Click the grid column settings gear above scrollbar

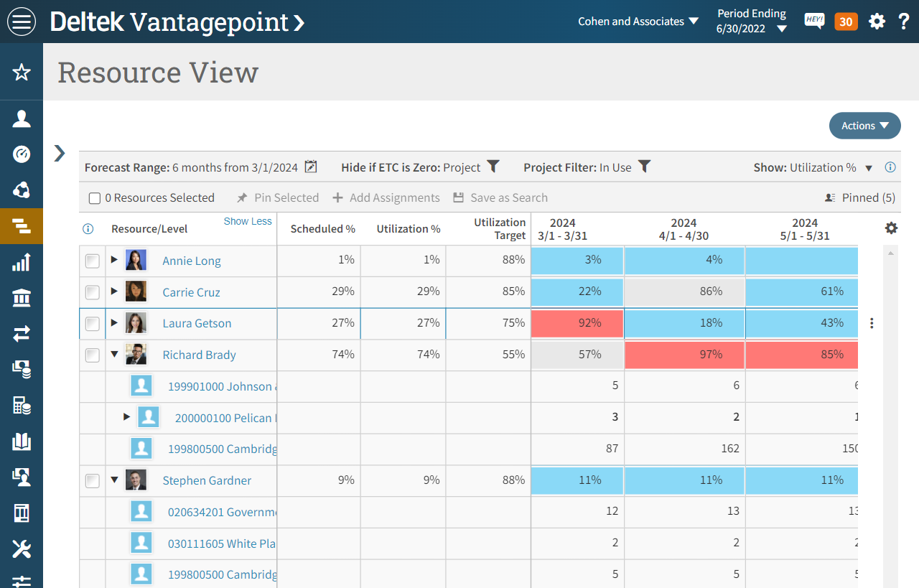pos(891,228)
